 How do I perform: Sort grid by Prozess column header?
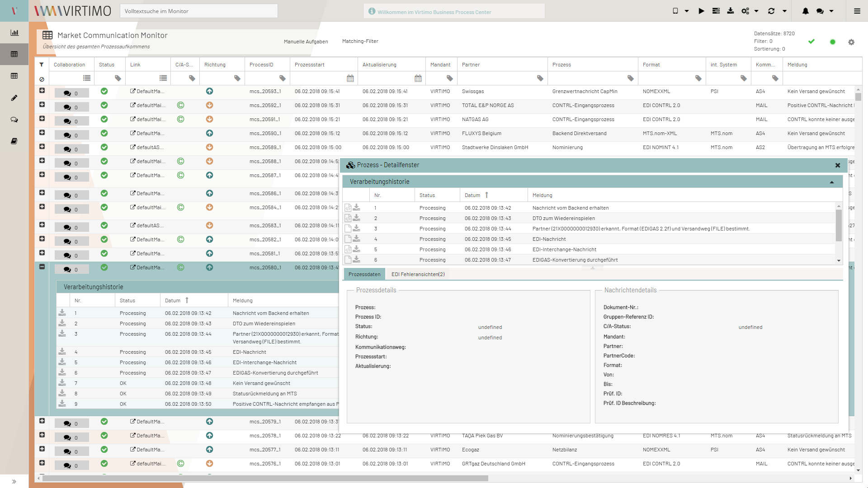click(593, 65)
